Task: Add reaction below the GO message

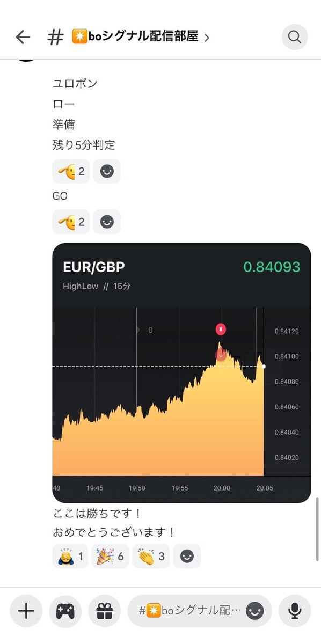Action: [107, 222]
